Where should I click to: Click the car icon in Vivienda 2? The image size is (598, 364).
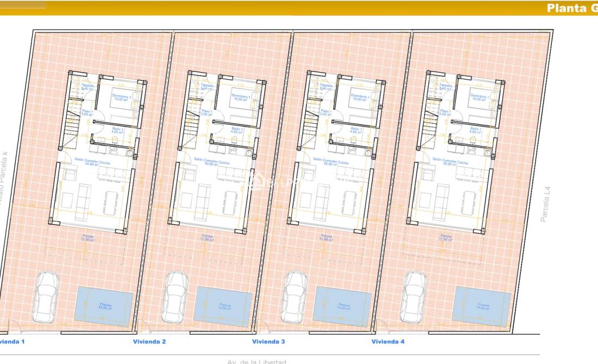[x=175, y=297]
